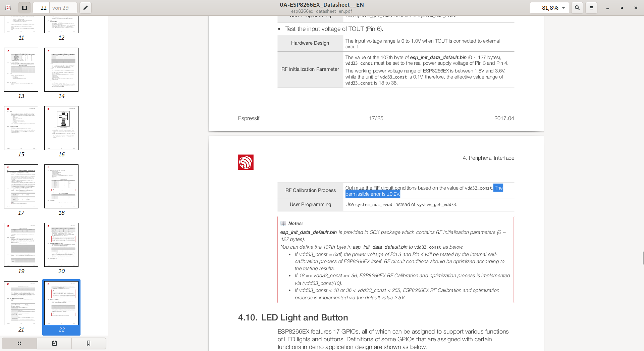Click the 'Espressif' footer text
The width and height of the screenshot is (644, 351).
pyautogui.click(x=249, y=118)
